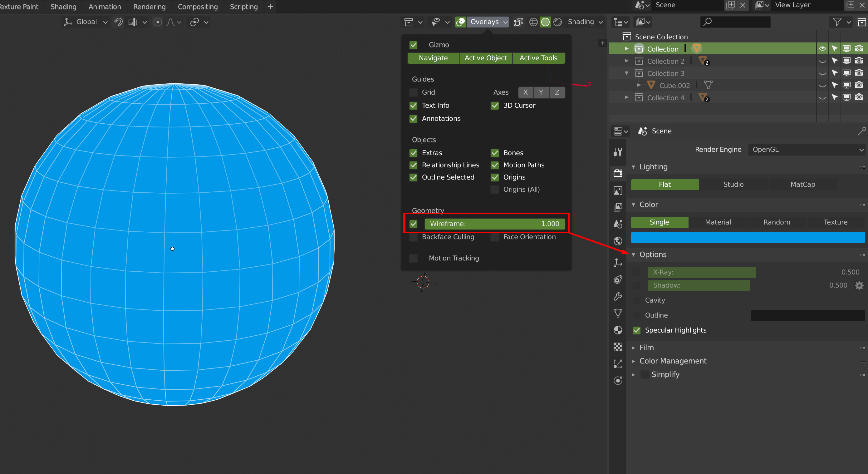The image size is (868, 474).
Task: Hide the Collection using its eye toggle
Action: (x=822, y=48)
